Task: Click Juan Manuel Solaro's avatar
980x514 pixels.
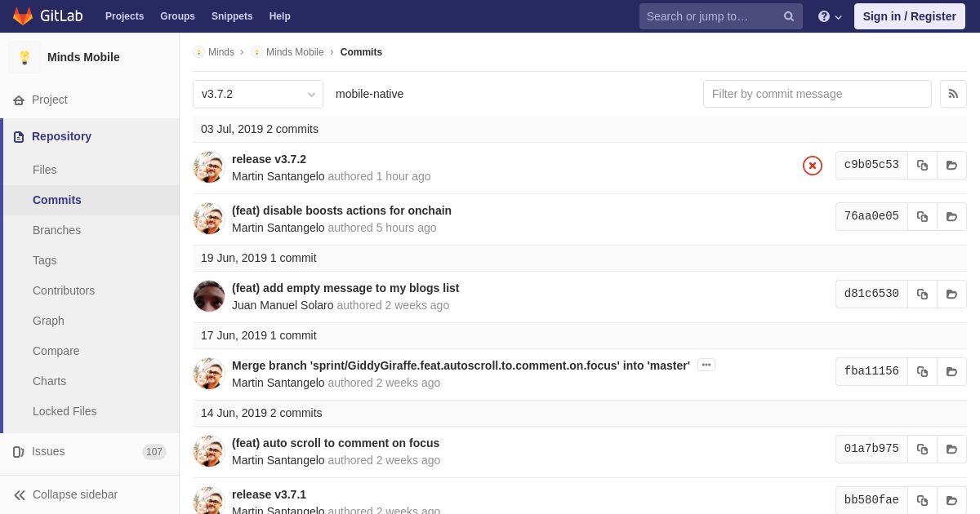Action: [209, 296]
